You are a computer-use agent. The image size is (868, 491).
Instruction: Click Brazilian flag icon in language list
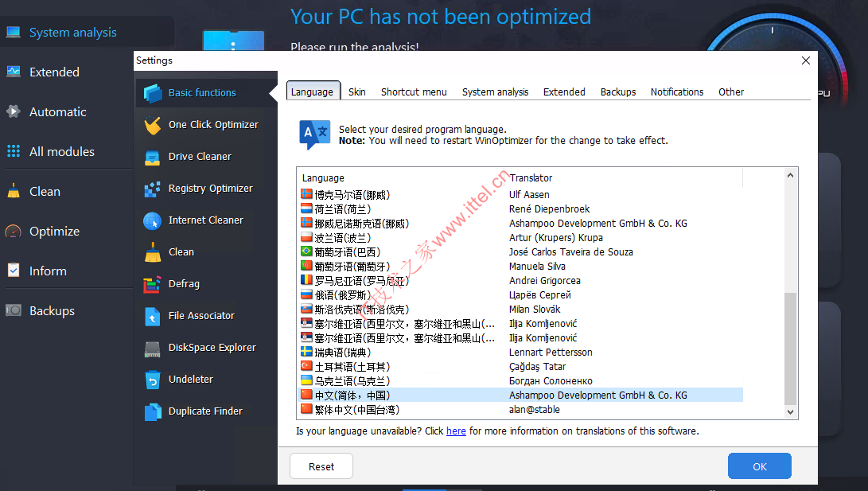tap(306, 251)
